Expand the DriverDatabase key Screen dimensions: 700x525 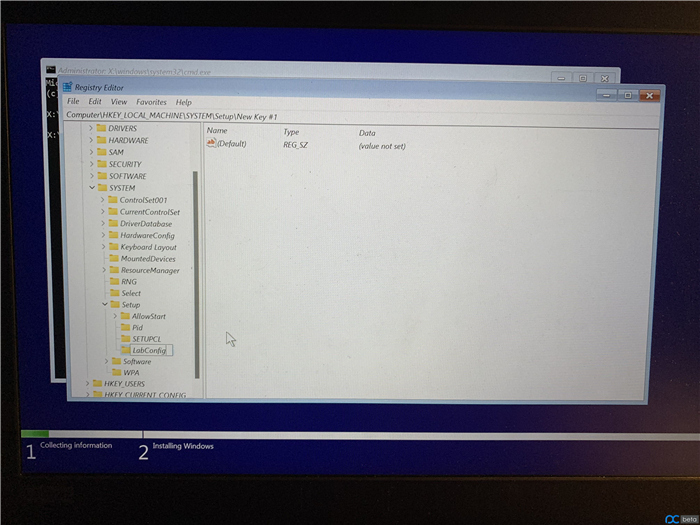pyautogui.click(x=103, y=223)
